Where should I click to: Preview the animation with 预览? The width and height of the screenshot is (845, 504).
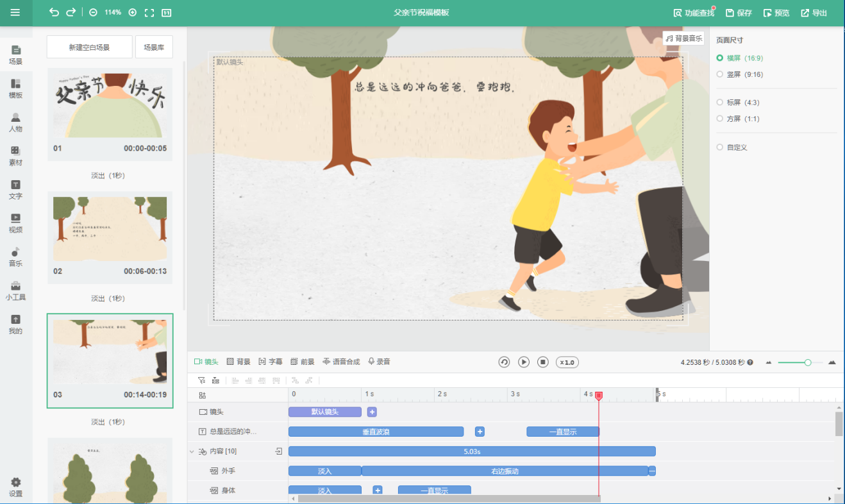point(776,13)
